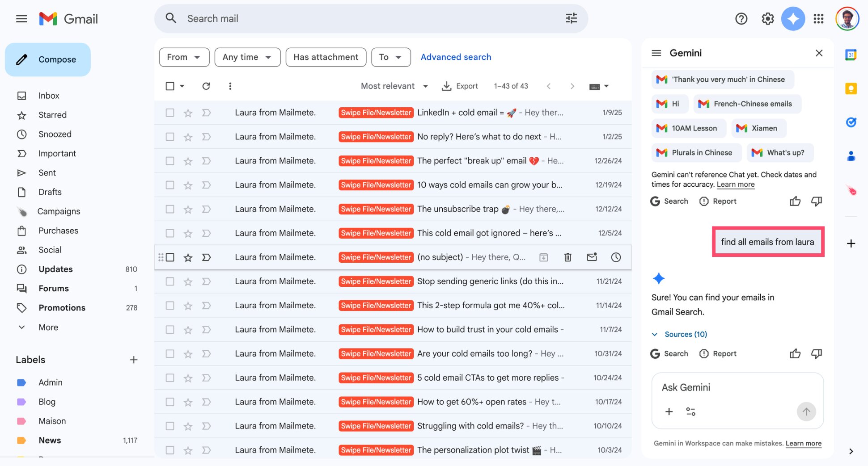868x466 pixels.
Task: Open the Google apps grid
Action: tap(818, 18)
